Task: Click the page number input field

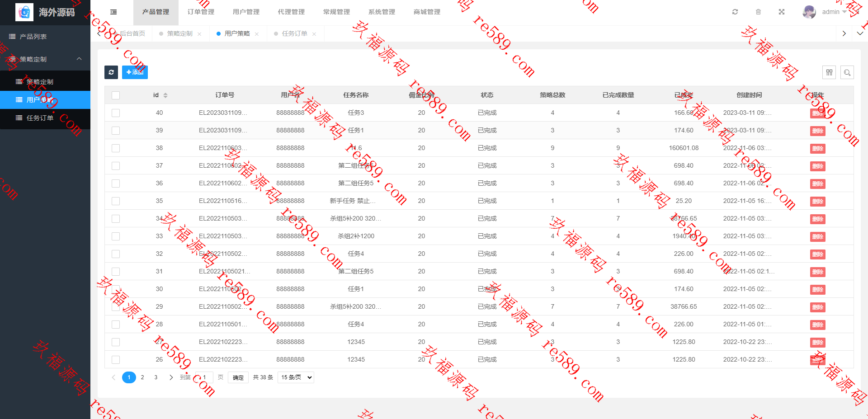Action: (x=204, y=377)
